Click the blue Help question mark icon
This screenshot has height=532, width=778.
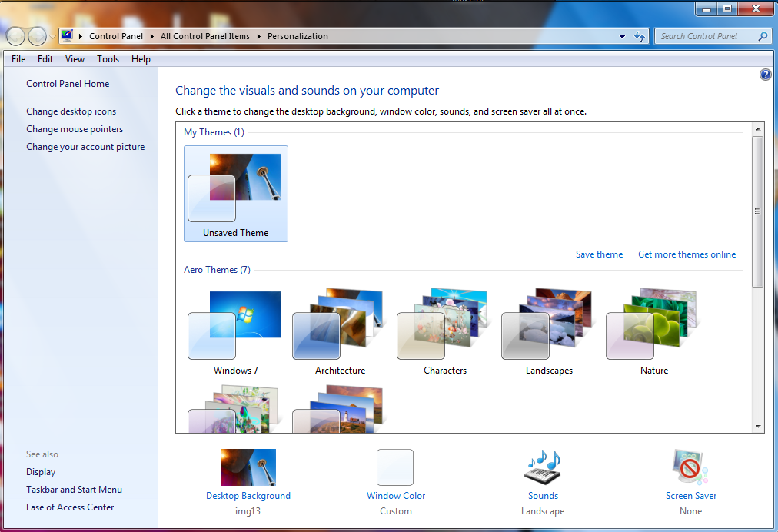pos(765,75)
